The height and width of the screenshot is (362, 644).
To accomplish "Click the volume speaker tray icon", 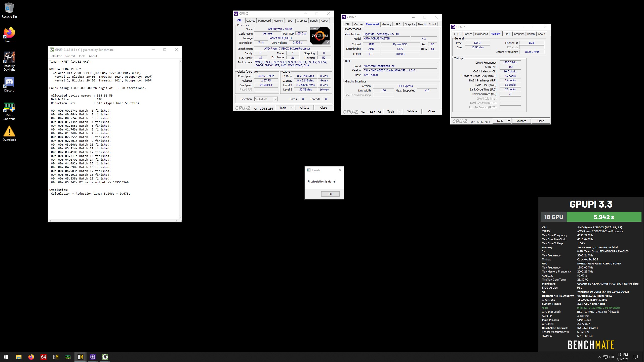I will [612, 357].
